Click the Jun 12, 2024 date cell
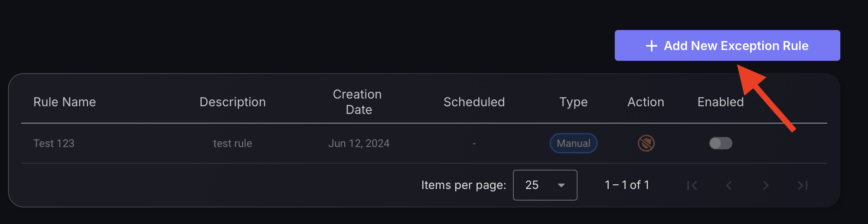 click(x=359, y=143)
